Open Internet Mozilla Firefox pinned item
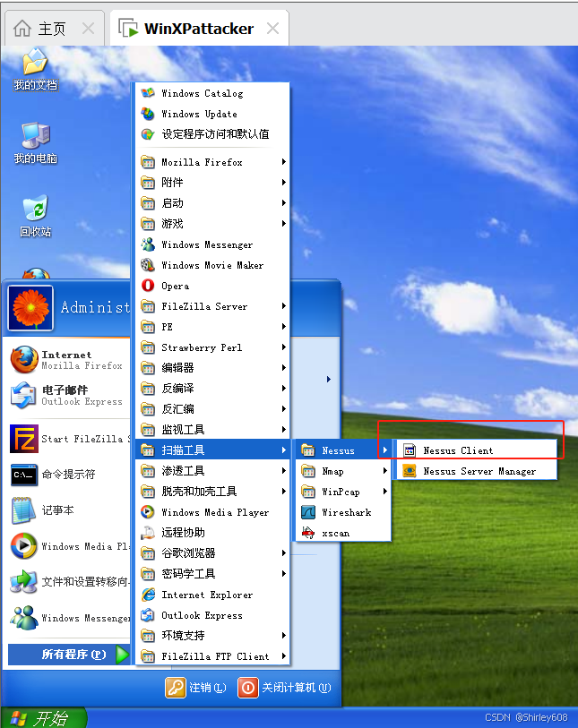The height and width of the screenshot is (728, 578). point(69,360)
